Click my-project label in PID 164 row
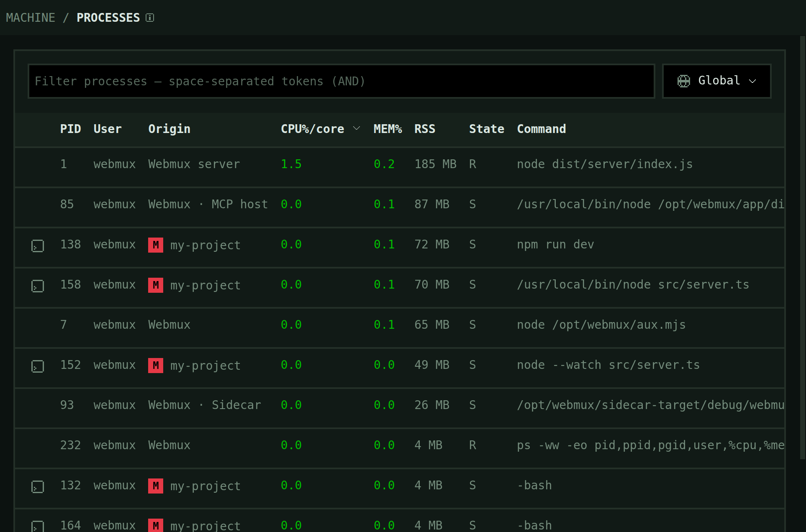Image resolution: width=806 pixels, height=532 pixels. (205, 526)
